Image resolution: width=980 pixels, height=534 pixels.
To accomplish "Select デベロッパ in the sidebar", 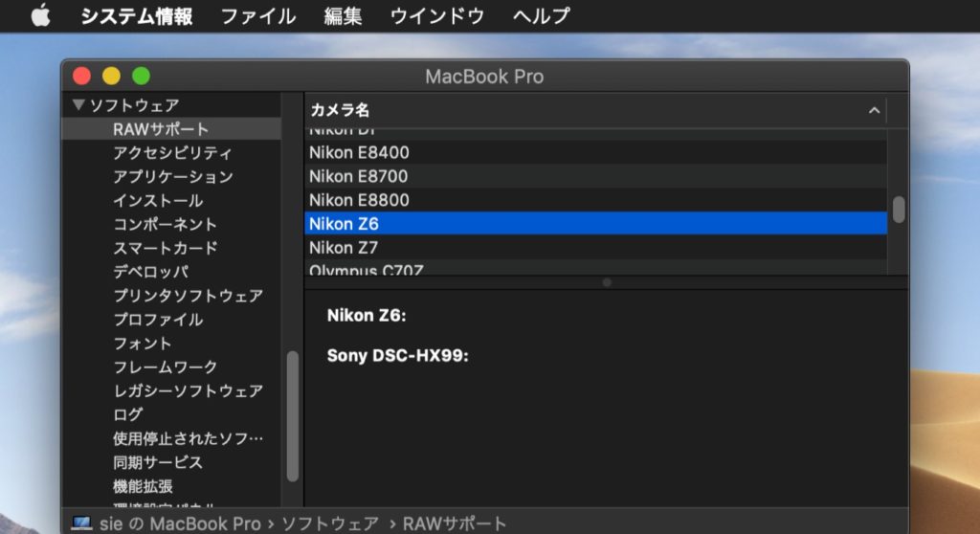I will click(150, 272).
